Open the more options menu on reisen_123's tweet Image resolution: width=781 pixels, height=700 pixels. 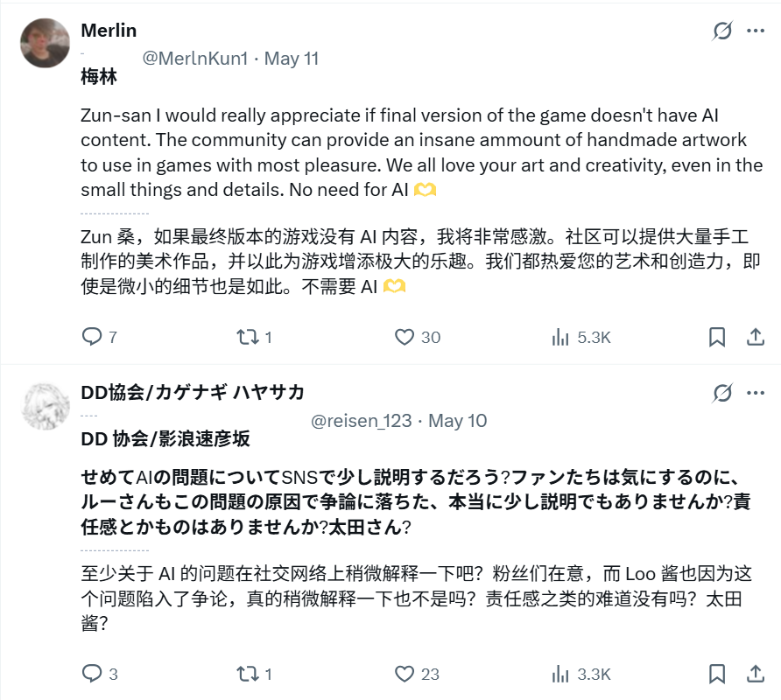pyautogui.click(x=756, y=395)
